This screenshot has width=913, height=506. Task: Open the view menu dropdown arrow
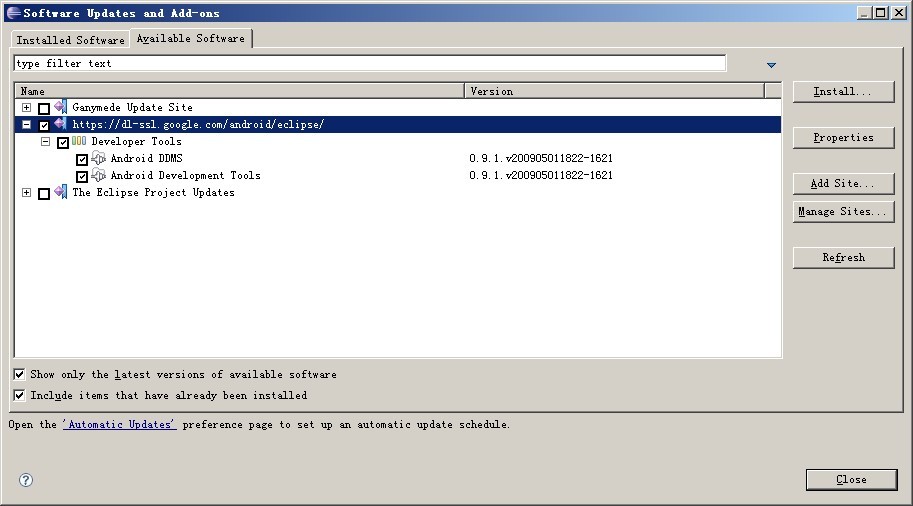tap(772, 65)
